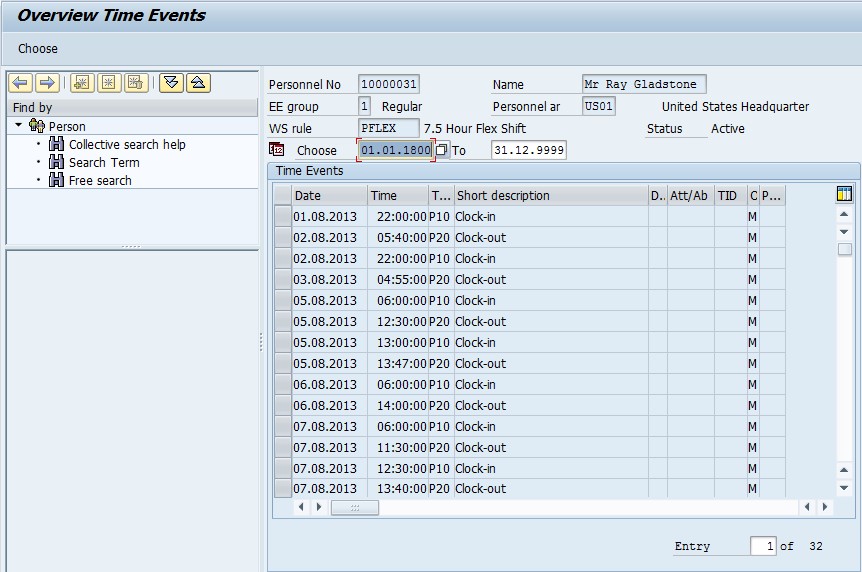Collapse the Person tree node

click(19, 126)
